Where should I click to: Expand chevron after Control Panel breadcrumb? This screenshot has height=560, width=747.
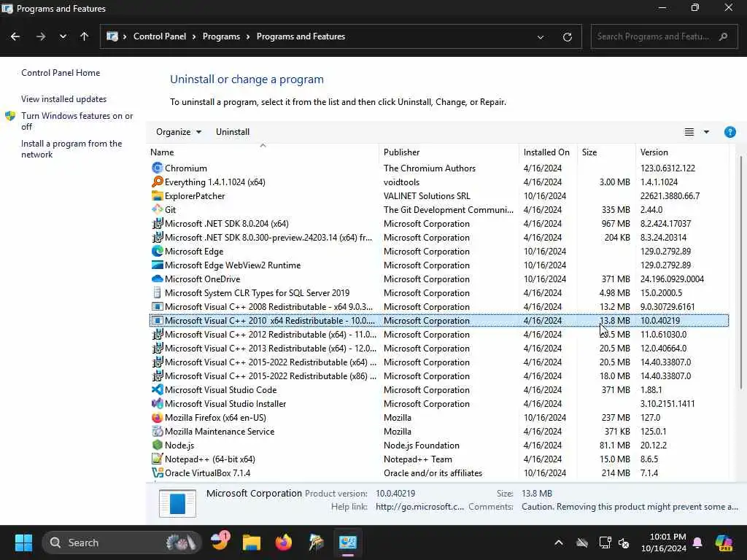click(194, 36)
